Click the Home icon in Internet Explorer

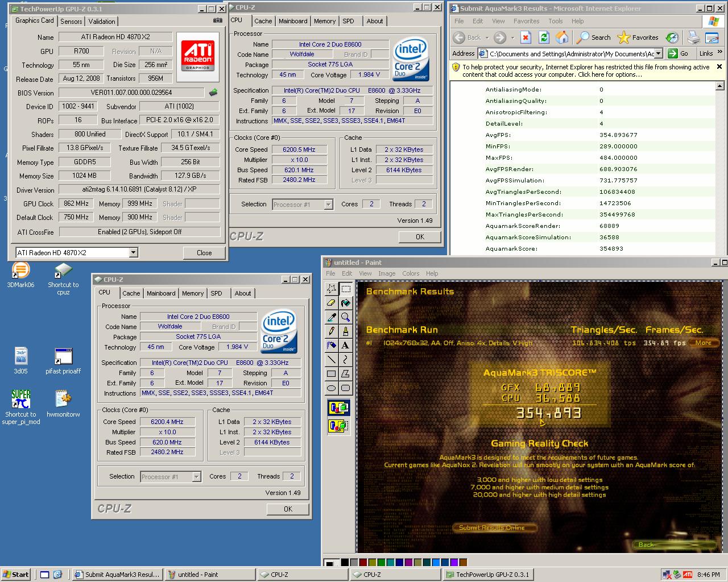pyautogui.click(x=562, y=38)
